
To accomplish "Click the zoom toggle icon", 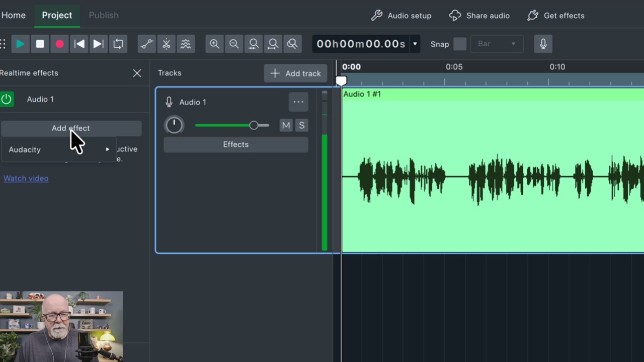I will click(292, 44).
